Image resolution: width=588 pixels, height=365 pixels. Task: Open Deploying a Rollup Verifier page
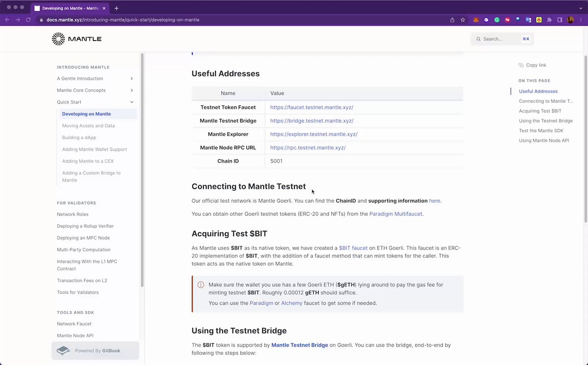click(85, 226)
